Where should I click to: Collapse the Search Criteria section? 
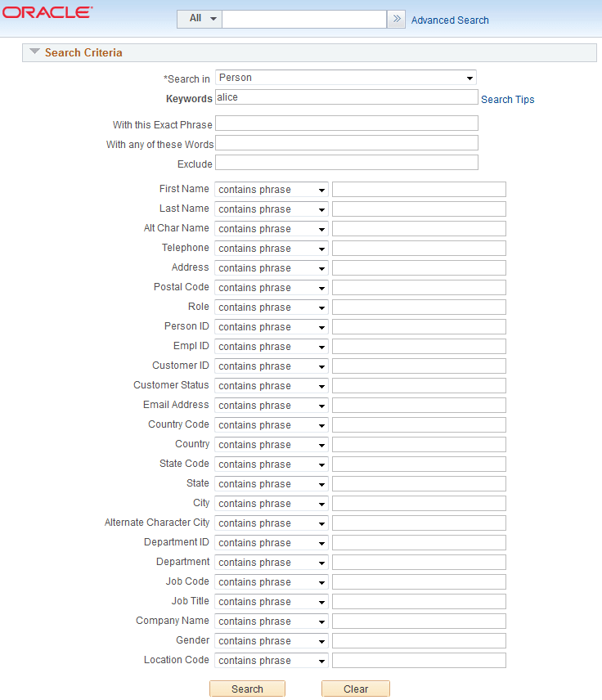tap(34, 51)
